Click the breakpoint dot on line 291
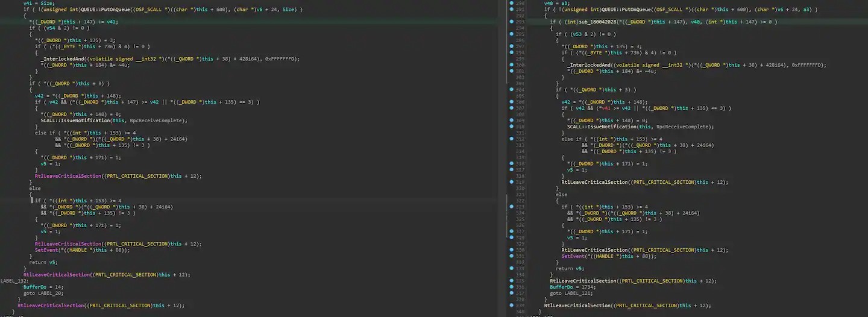This screenshot has height=317, width=868. point(511,10)
